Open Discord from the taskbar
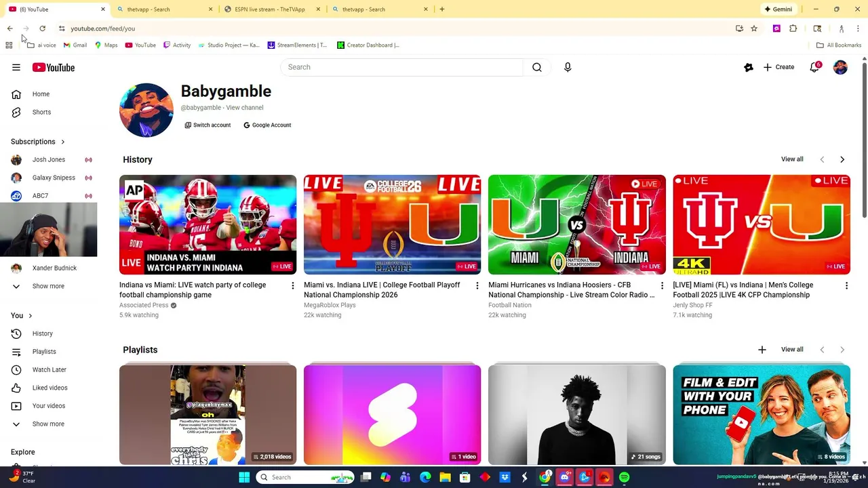Image resolution: width=868 pixels, height=488 pixels. 565,477
